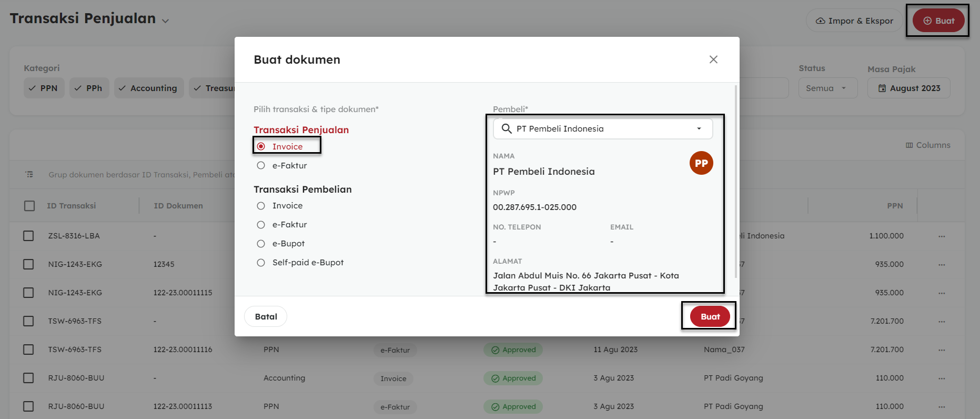
Task: Expand the Pembeli dropdown
Action: [699, 129]
